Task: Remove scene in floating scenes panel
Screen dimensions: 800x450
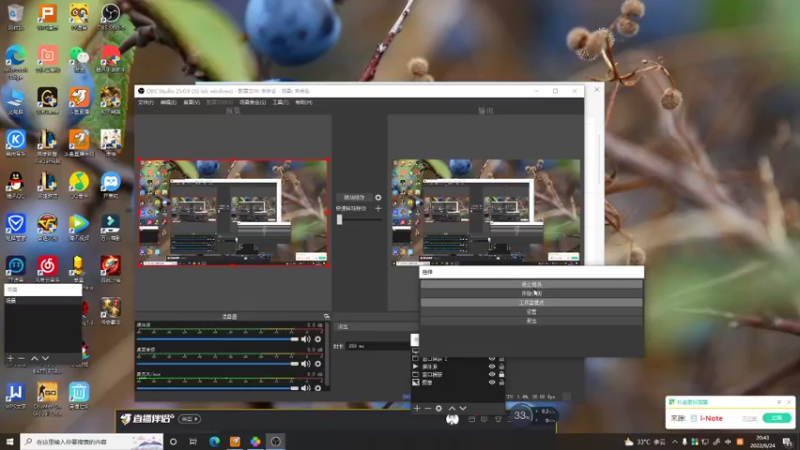Action: coord(21,359)
